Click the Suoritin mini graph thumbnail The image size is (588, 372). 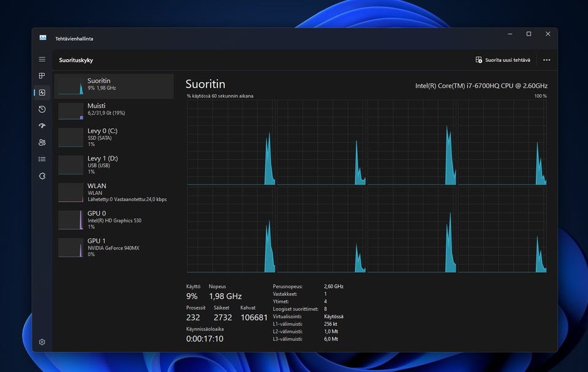pos(71,86)
